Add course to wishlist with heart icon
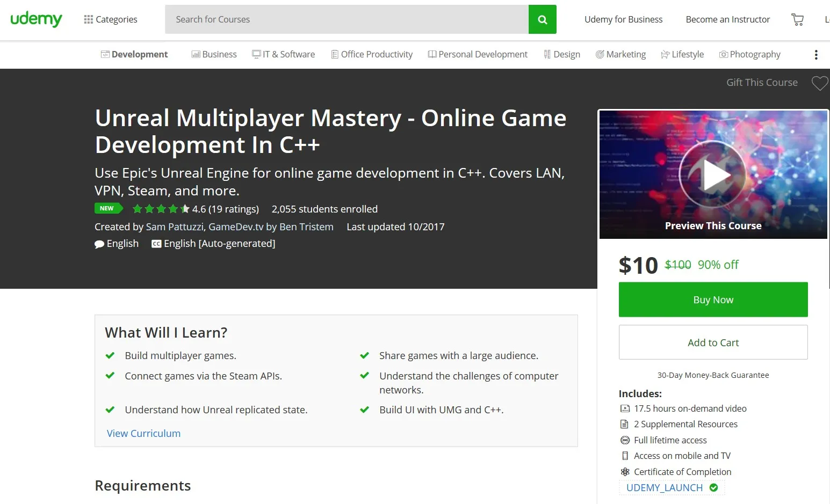The height and width of the screenshot is (504, 830). point(819,83)
